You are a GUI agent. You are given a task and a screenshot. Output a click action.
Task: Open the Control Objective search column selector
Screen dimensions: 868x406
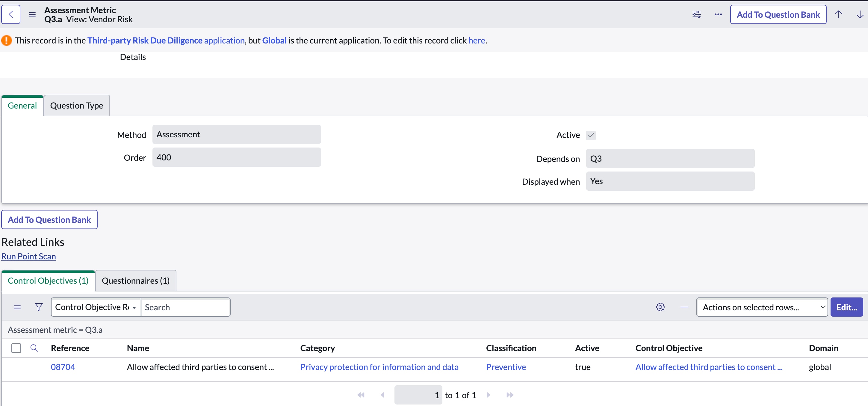pyautogui.click(x=96, y=307)
